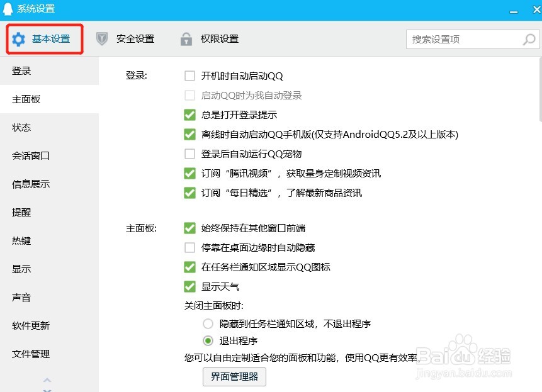Go to 文件管理 settings

pos(30,354)
